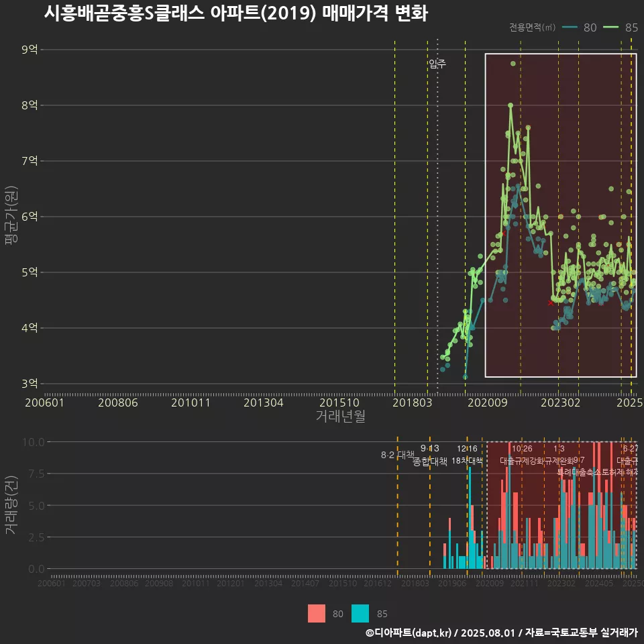
Task: Click the teal 85 legend swatch
Action: 360,614
